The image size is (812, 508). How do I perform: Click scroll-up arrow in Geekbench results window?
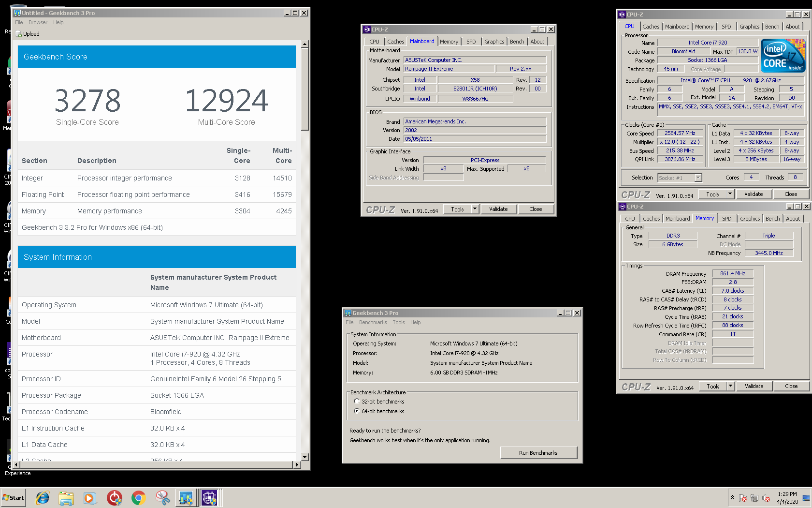coord(304,44)
